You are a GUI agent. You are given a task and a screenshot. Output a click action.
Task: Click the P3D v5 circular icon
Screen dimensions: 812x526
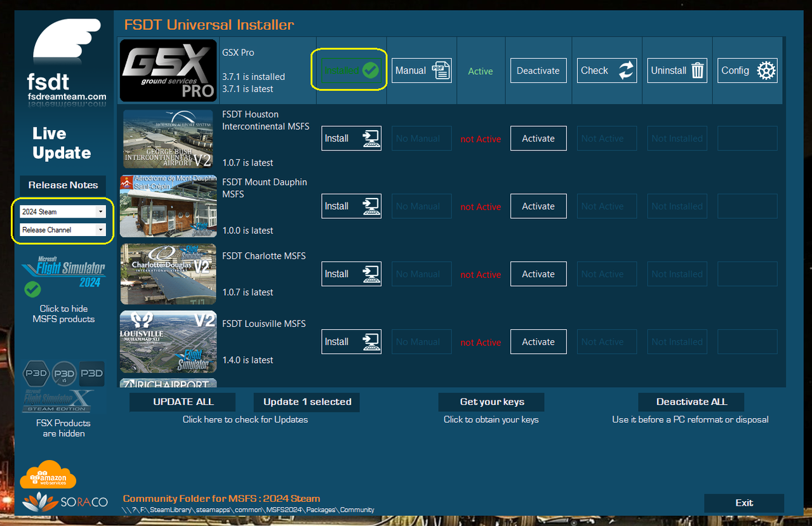coord(64,374)
